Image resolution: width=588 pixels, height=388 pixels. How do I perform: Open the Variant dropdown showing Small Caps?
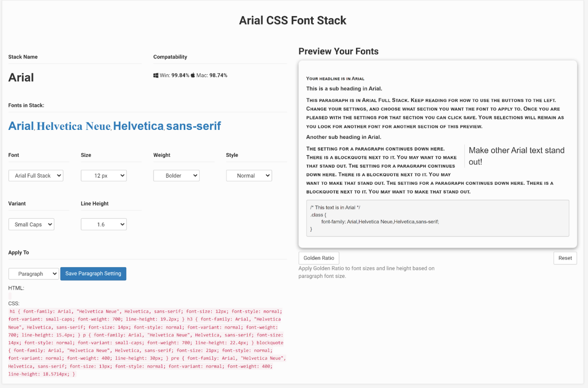click(x=31, y=224)
